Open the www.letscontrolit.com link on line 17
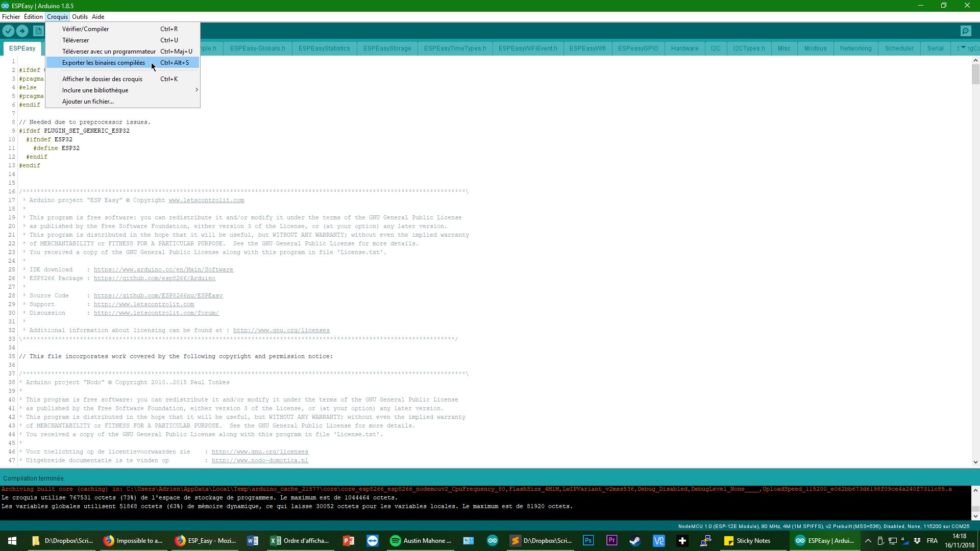Image resolution: width=980 pixels, height=551 pixels. (206, 201)
